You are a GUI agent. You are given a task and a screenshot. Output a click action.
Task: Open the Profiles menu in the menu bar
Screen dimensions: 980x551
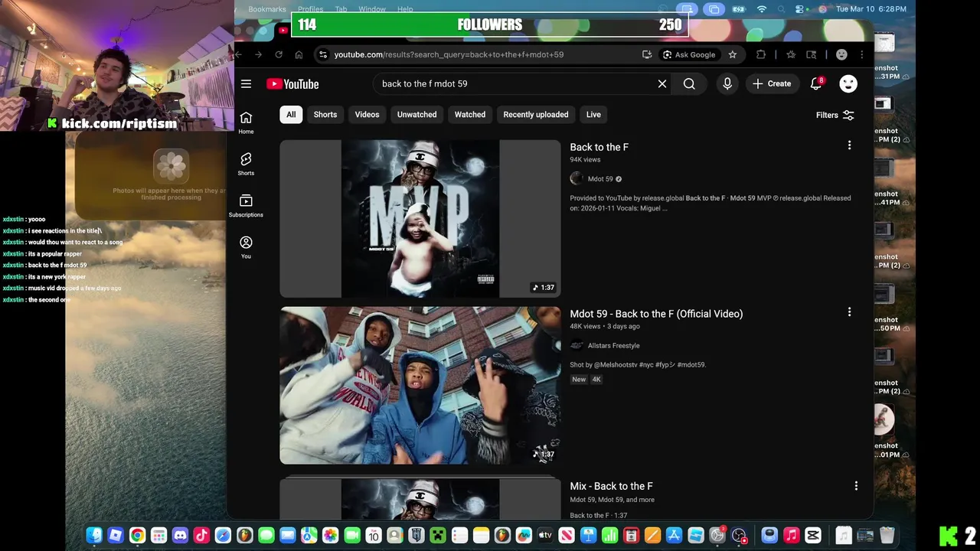click(310, 9)
